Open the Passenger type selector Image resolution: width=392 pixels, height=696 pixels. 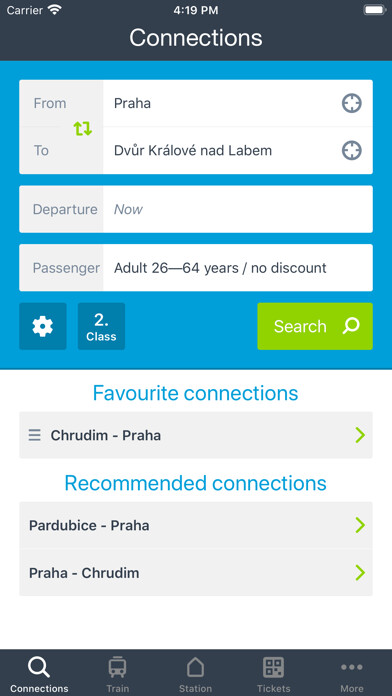(x=196, y=268)
